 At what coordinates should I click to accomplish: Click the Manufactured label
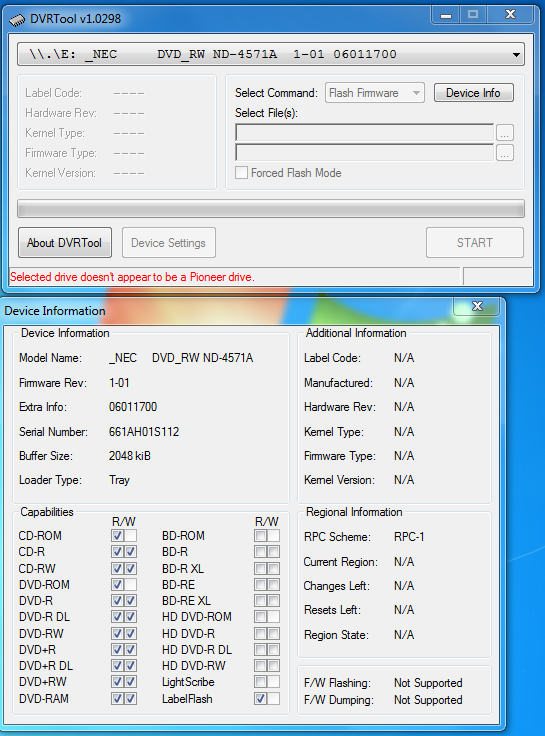pos(338,383)
